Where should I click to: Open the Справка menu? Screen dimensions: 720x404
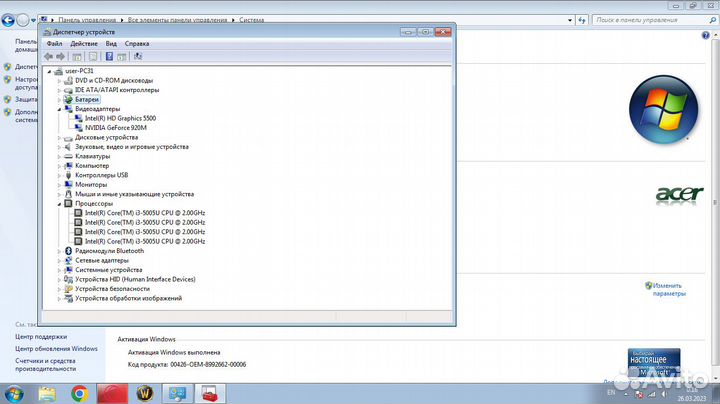(x=137, y=44)
